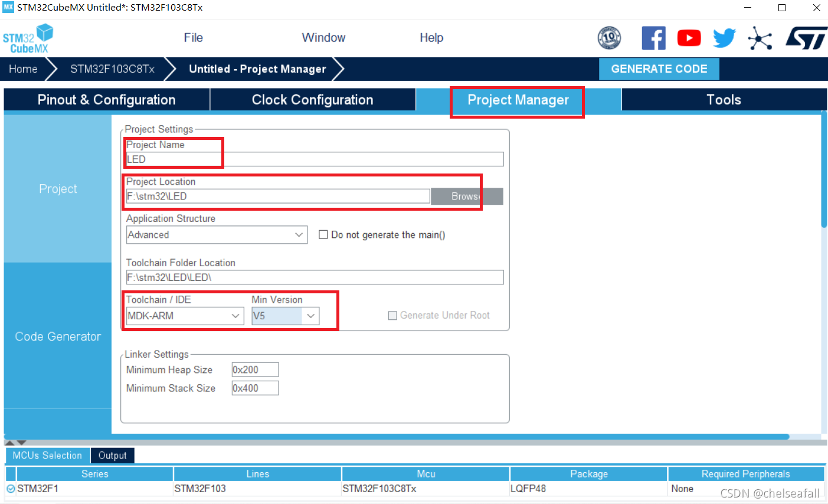
Task: Open the YouTube icon link
Action: pos(689,38)
